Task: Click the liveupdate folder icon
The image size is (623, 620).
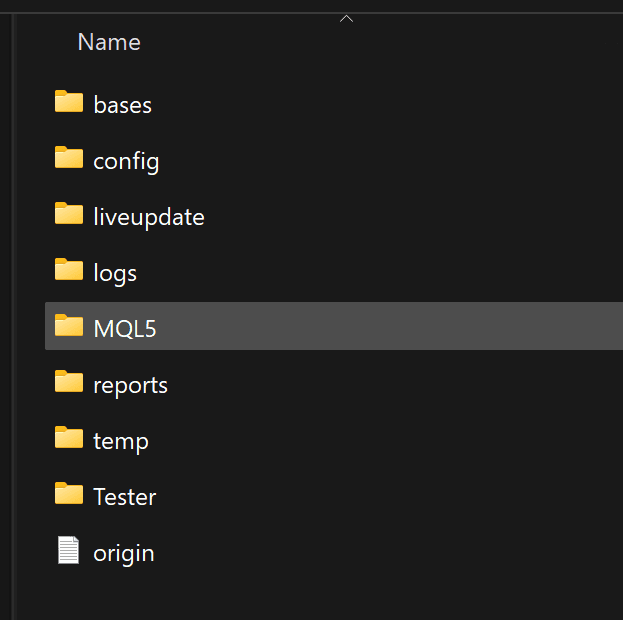Action: tap(69, 213)
